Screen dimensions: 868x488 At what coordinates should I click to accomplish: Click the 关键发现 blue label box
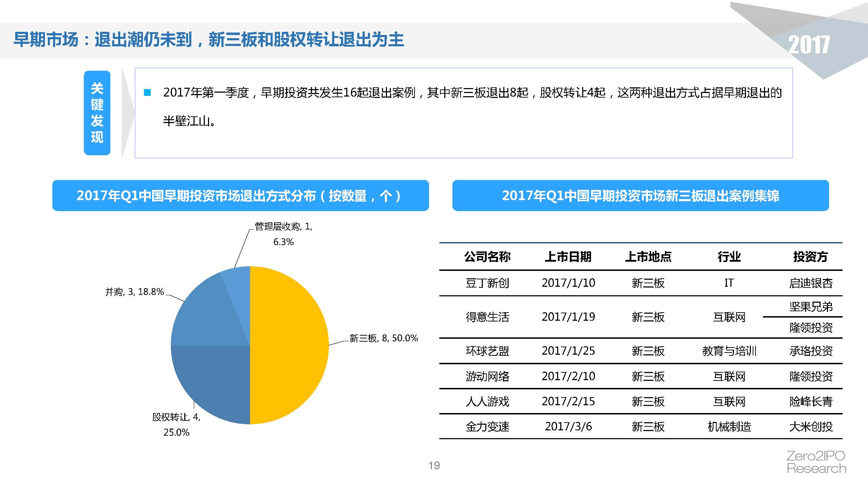pos(97,113)
